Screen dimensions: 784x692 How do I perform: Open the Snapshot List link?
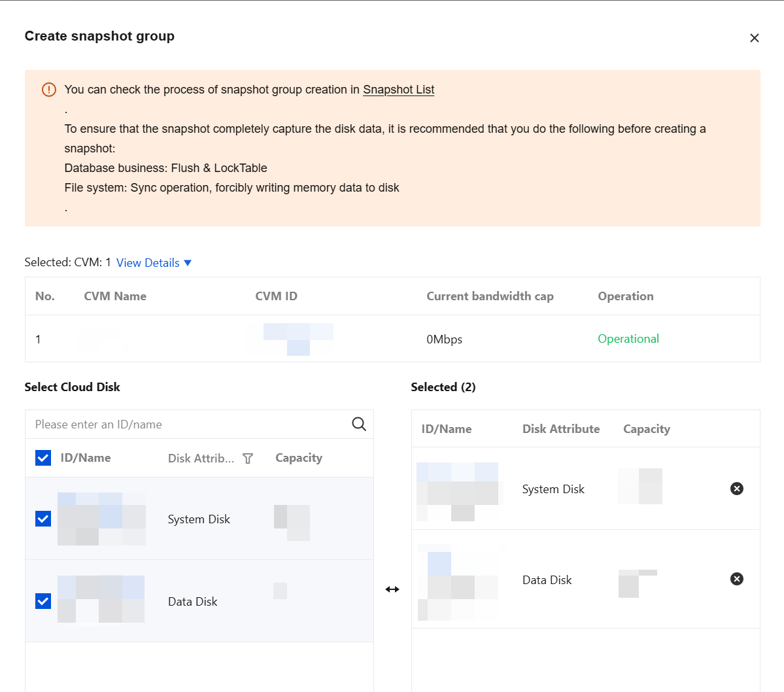coord(398,90)
